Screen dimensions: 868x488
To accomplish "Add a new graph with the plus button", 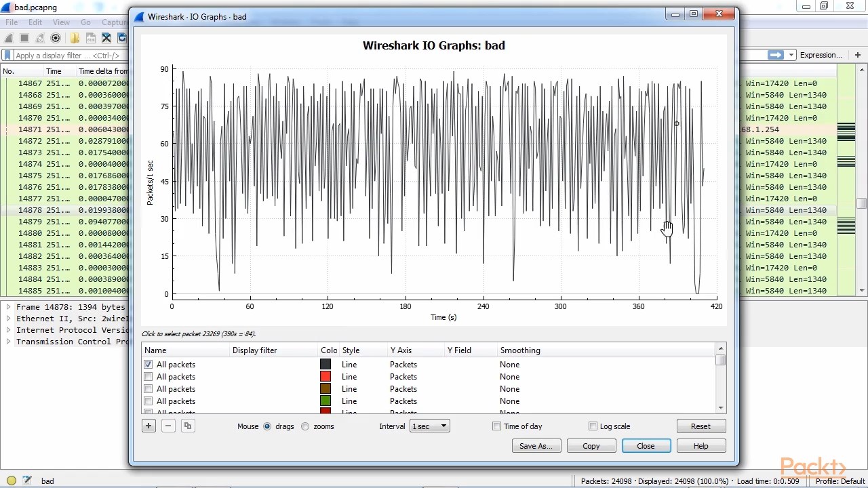I will coord(149,426).
